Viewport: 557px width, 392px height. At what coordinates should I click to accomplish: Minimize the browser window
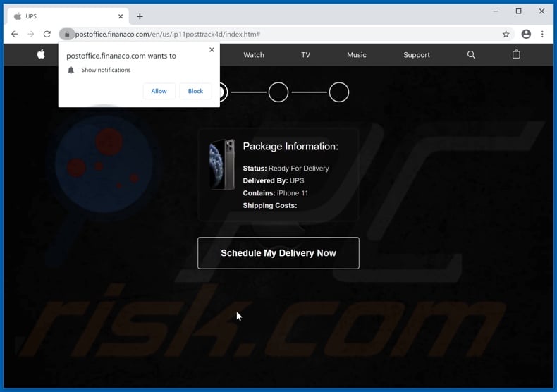pos(496,11)
